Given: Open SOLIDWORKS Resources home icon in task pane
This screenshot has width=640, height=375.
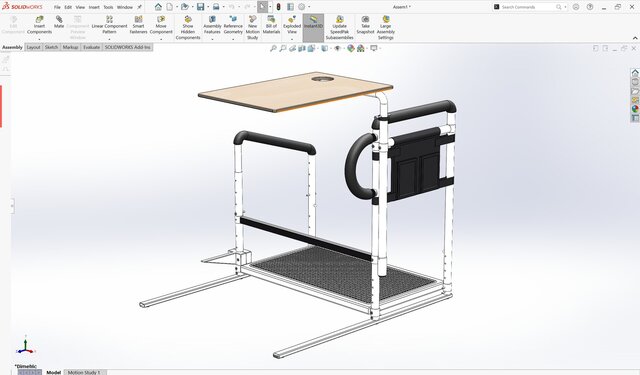Looking at the screenshot, I should tap(635, 73).
